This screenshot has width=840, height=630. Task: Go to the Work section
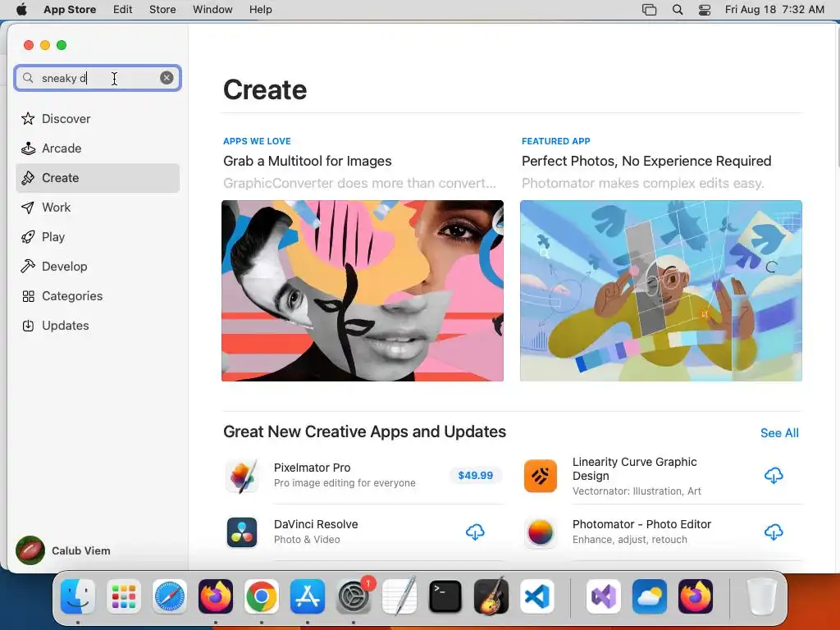point(98,208)
